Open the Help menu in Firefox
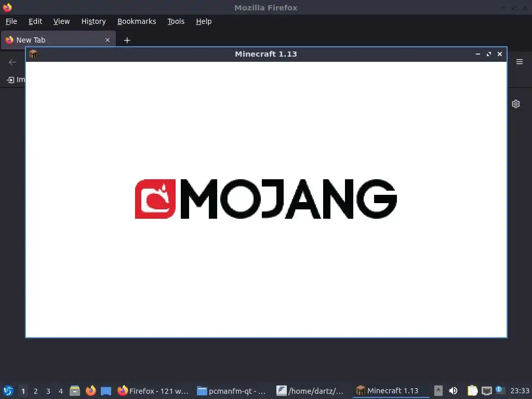The height and width of the screenshot is (399, 532). point(204,21)
